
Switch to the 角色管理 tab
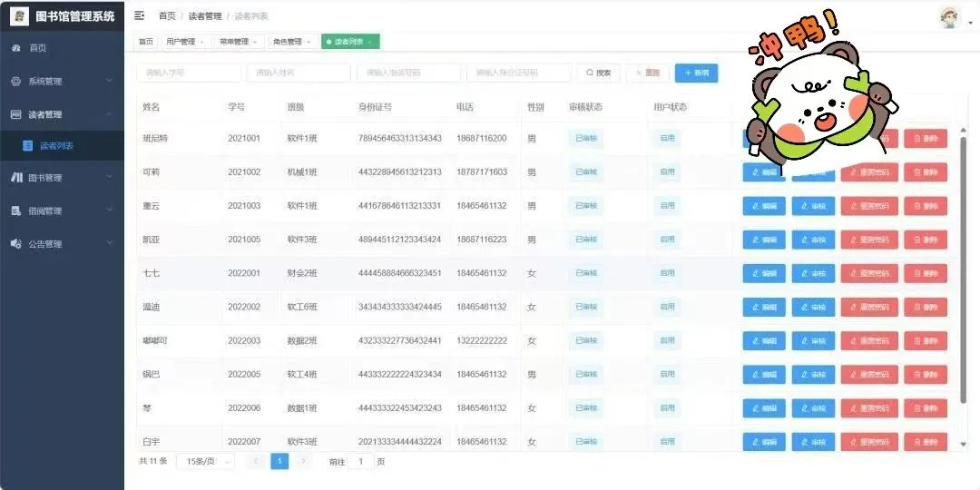point(291,42)
